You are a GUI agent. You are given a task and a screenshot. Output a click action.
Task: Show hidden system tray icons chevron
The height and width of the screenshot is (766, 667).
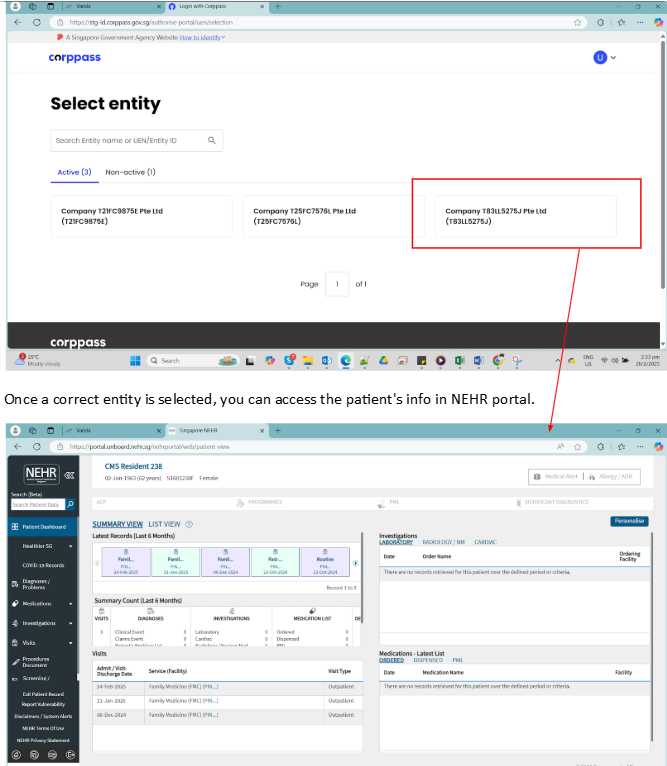558,361
